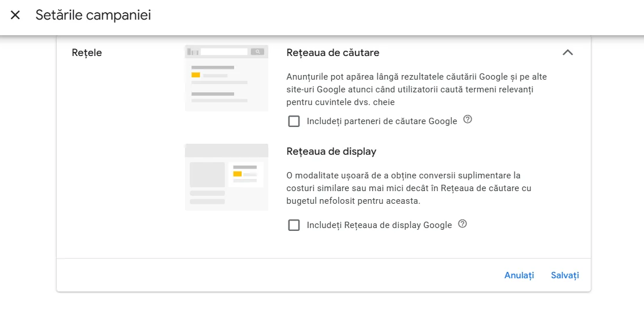The height and width of the screenshot is (336, 644).
Task: Click the "Rețeaua de căutare" heading
Action: [333, 53]
